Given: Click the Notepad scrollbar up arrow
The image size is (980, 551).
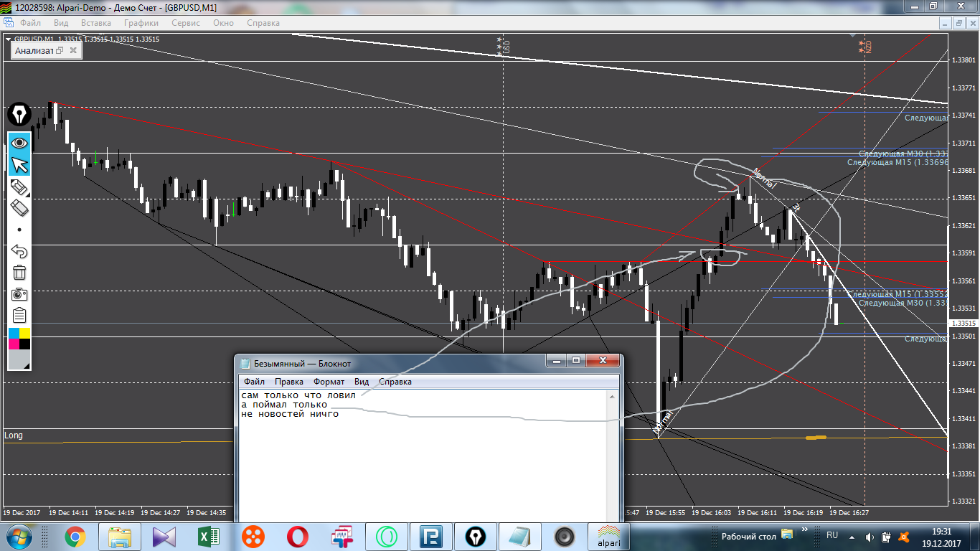Looking at the screenshot, I should (x=613, y=396).
